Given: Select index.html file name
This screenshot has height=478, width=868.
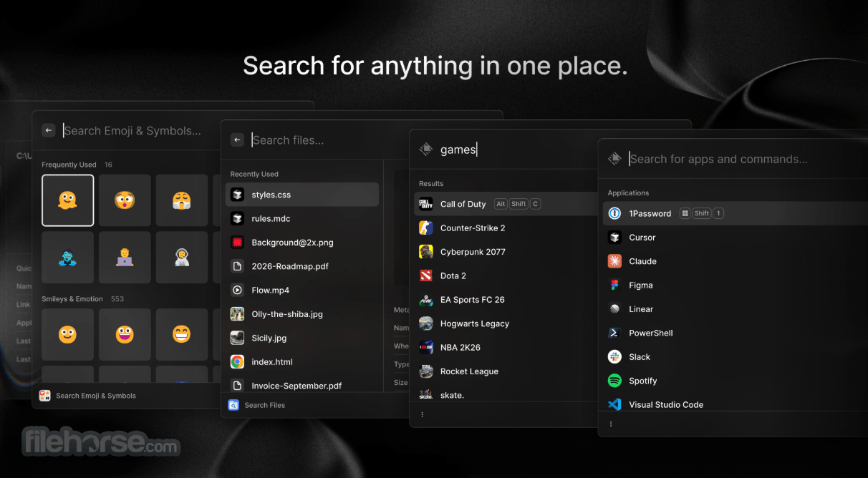Looking at the screenshot, I should coord(272,361).
